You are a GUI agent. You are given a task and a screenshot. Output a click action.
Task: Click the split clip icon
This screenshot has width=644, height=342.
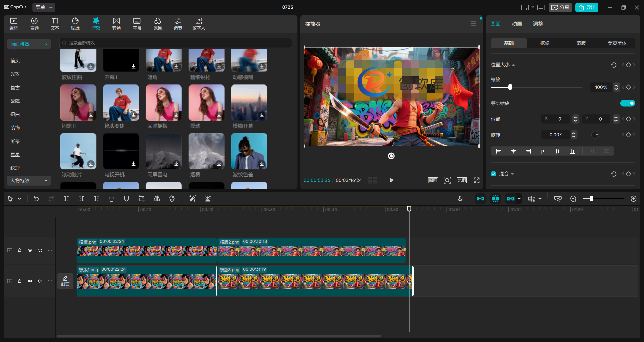point(66,199)
